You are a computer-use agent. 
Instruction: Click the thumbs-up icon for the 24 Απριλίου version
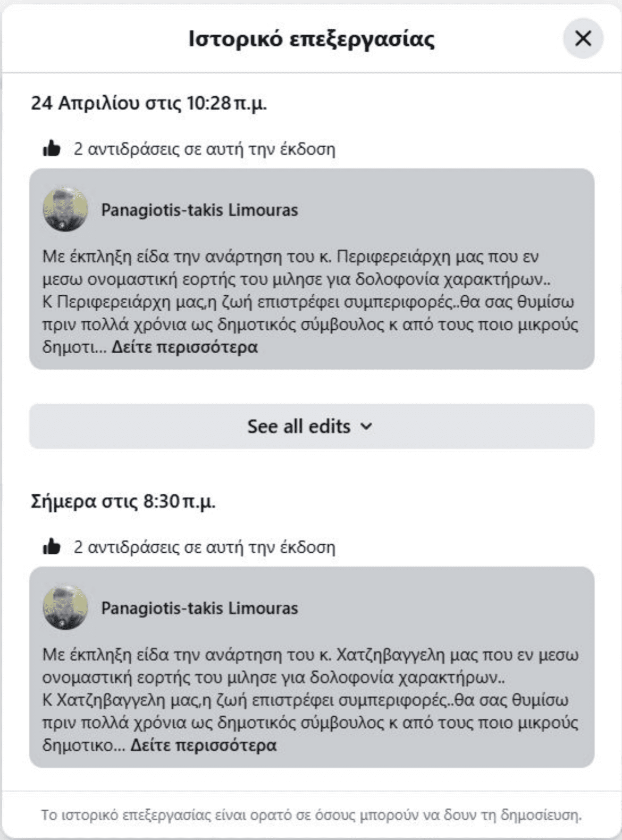pos(52,149)
